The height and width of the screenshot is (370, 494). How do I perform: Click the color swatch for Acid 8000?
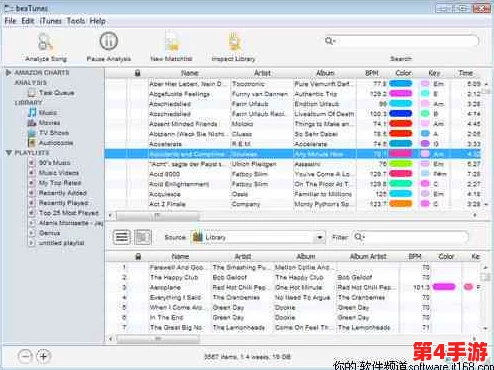pyautogui.click(x=400, y=174)
